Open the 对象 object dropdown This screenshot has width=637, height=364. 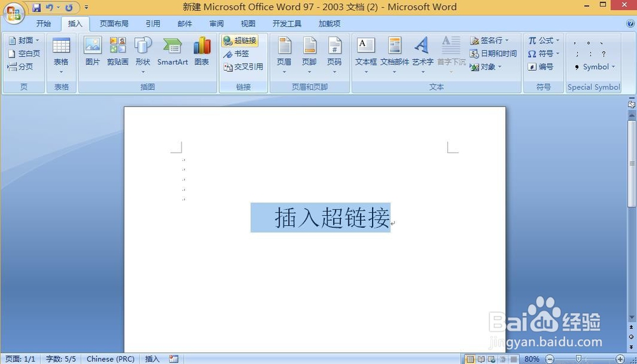pyautogui.click(x=485, y=67)
